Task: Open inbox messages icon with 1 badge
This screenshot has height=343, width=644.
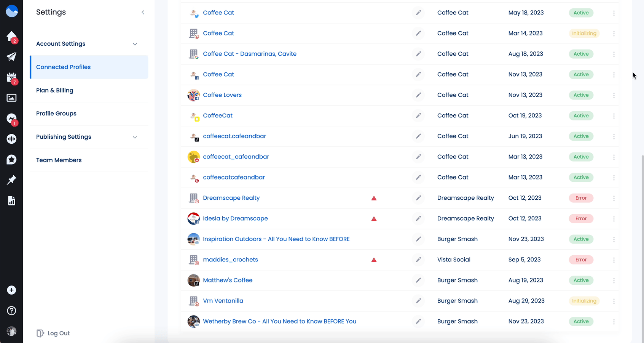Action: [12, 119]
